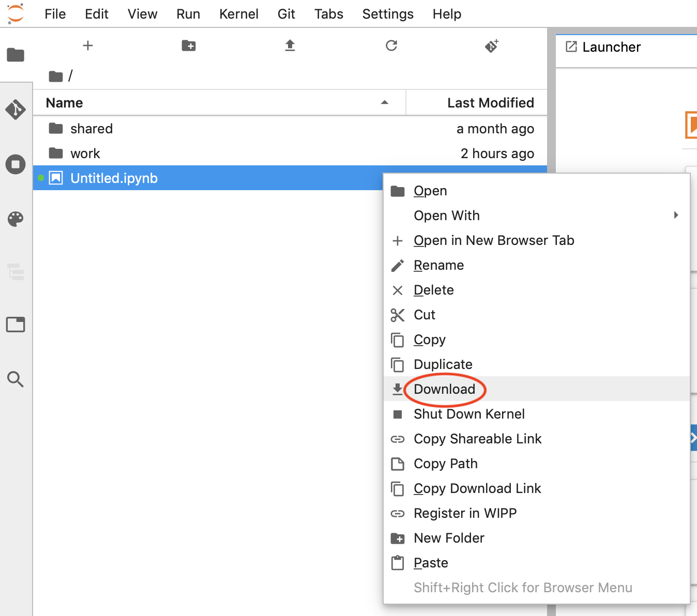The image size is (697, 616).
Task: Choose Open in New Browser Tab
Action: click(536, 240)
